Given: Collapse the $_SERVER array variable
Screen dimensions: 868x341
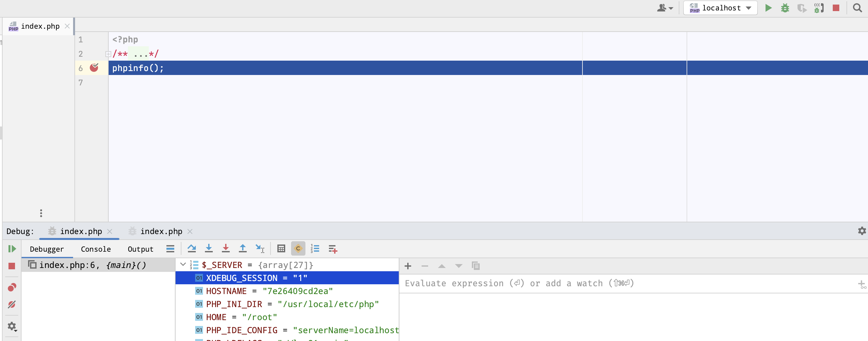Looking at the screenshot, I should 183,265.
